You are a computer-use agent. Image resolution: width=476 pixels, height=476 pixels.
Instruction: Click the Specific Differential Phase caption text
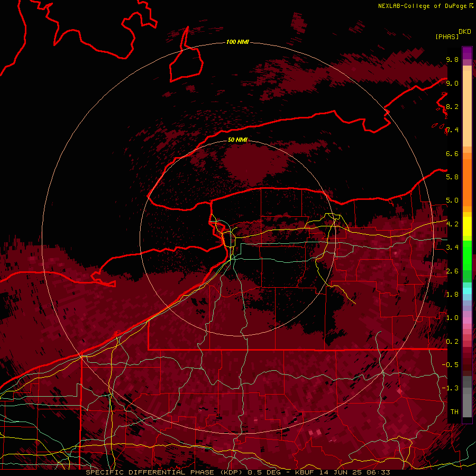[237, 472]
